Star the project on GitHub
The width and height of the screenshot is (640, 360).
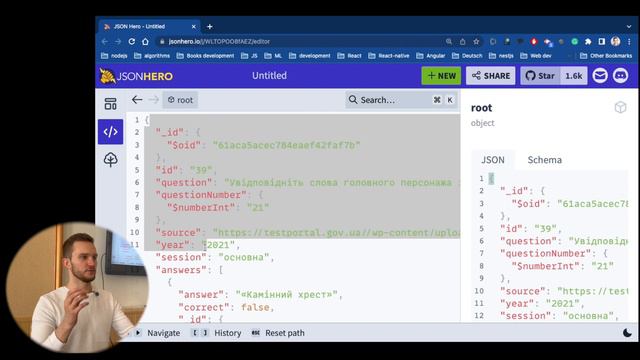tap(540, 76)
